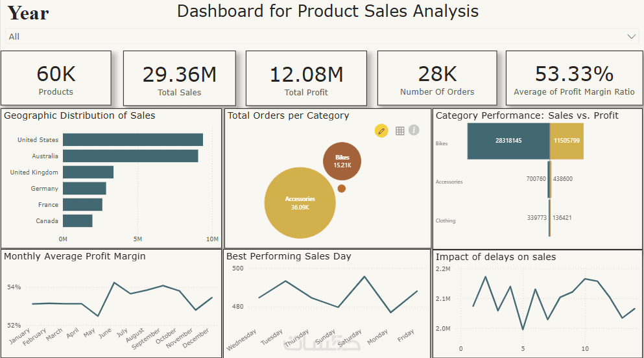
Task: Select the United States sales bar
Action: coord(132,139)
